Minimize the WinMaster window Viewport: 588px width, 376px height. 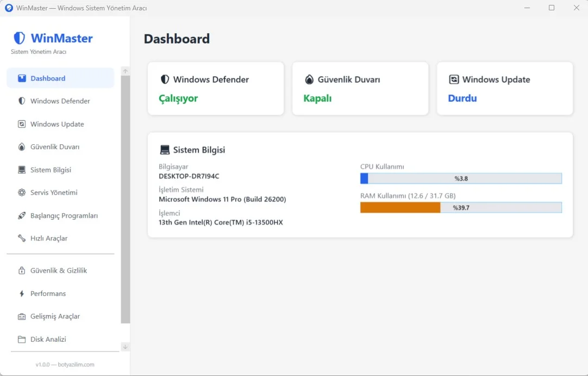(527, 8)
